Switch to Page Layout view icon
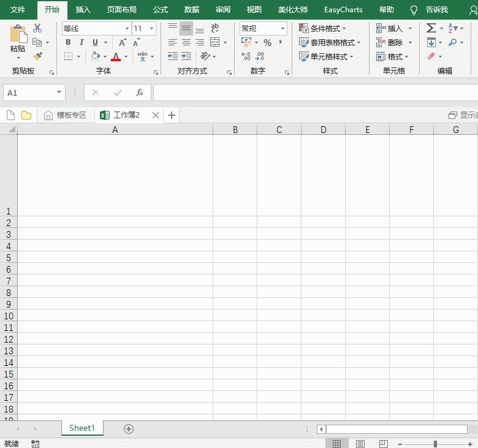The height and width of the screenshot is (448, 478). pos(360,444)
